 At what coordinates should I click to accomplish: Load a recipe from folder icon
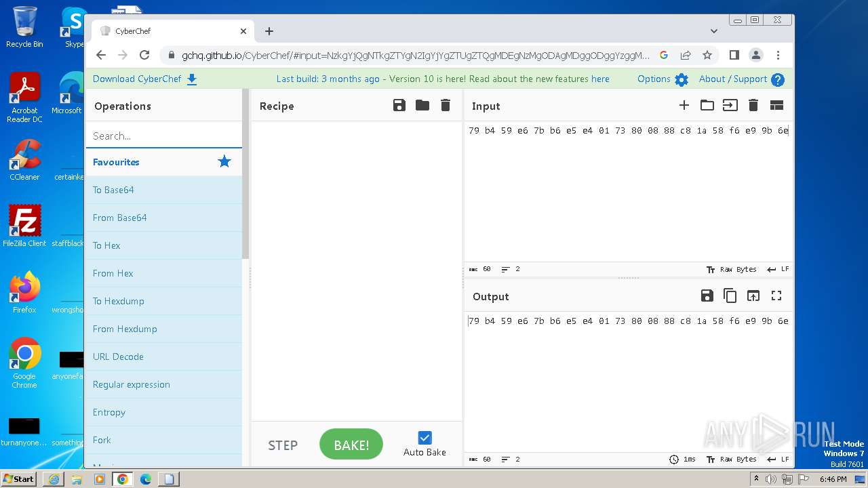tap(422, 105)
